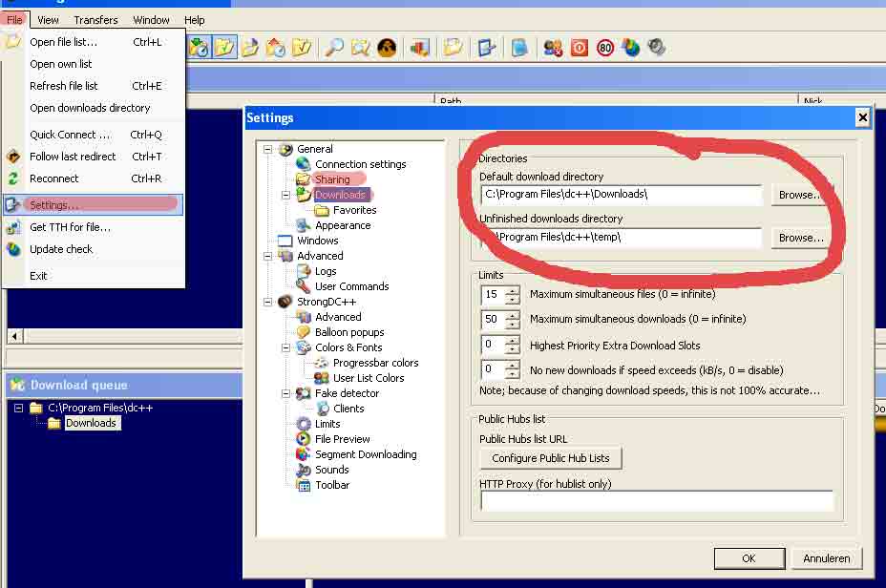
Task: Open the Search spy toolbar icon
Action: click(x=387, y=48)
